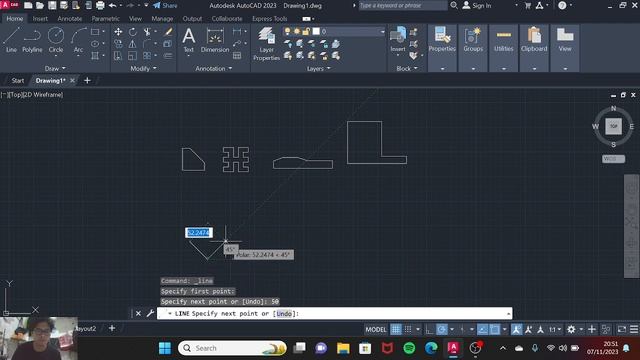Viewport: 640px width, 360px height.
Task: Click the ViewCube TOP face
Action: click(x=613, y=127)
